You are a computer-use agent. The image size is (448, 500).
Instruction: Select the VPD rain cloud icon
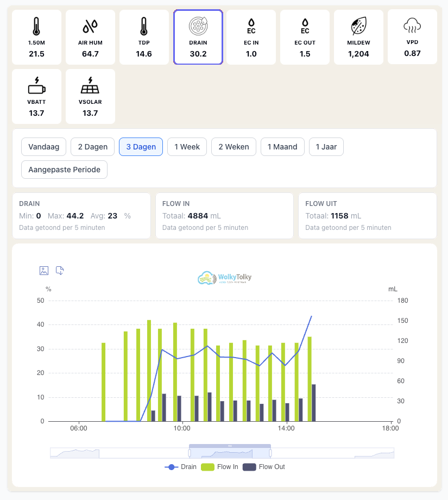pyautogui.click(x=412, y=26)
